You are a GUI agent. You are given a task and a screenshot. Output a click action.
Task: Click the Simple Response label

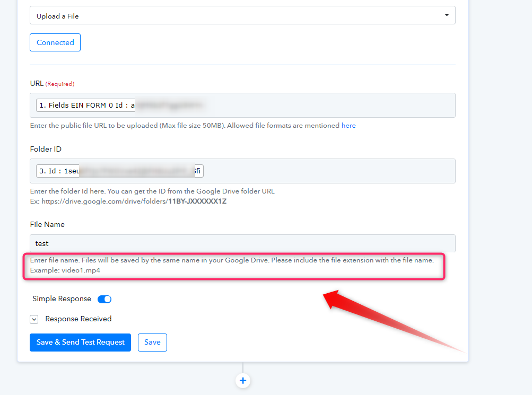point(62,299)
